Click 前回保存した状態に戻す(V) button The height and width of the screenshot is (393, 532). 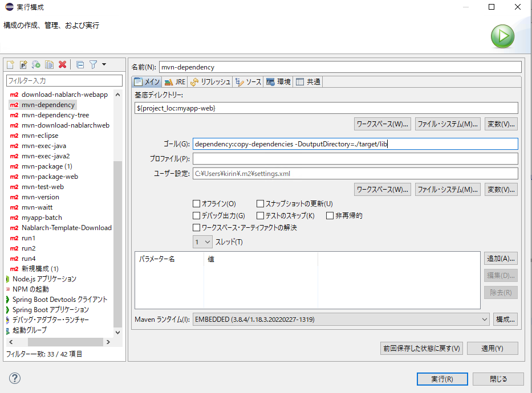click(x=421, y=348)
